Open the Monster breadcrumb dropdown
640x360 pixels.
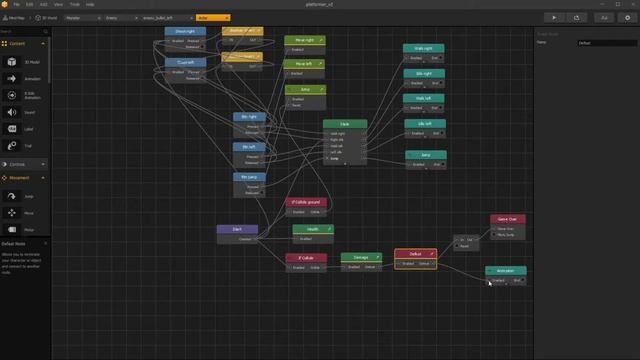pos(83,18)
